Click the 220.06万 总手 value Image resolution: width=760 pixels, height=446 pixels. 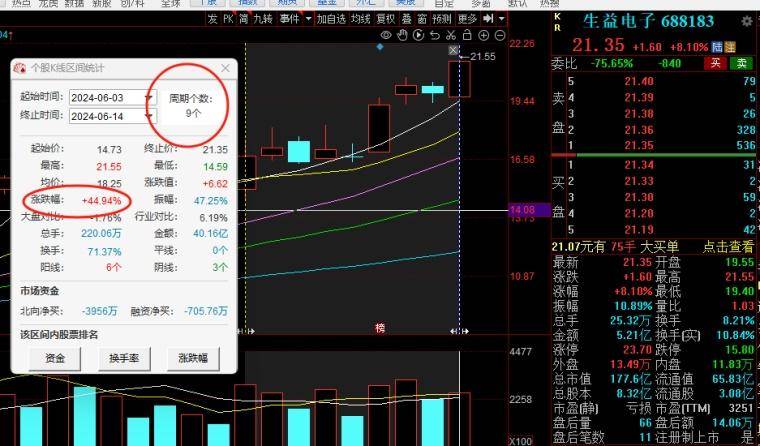click(101, 234)
